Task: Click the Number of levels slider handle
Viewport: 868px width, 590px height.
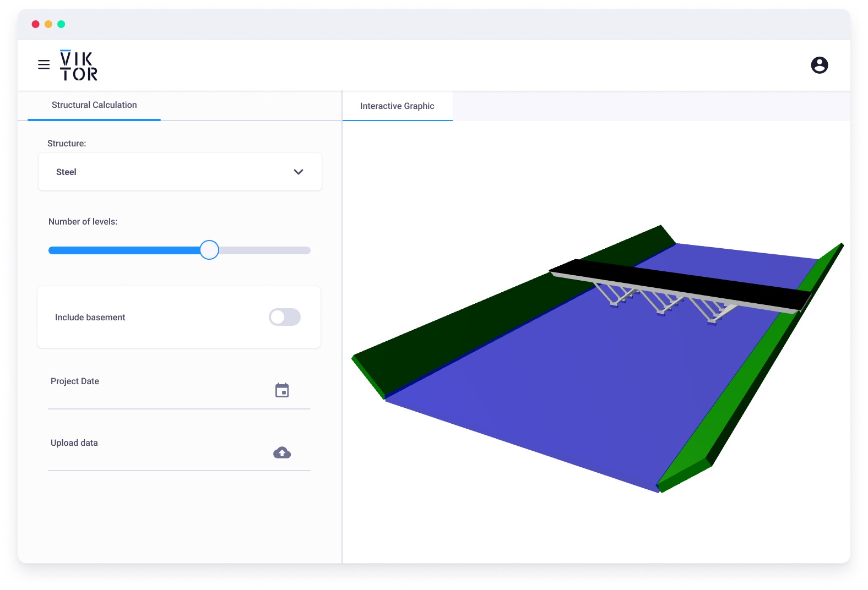Action: pos(209,250)
